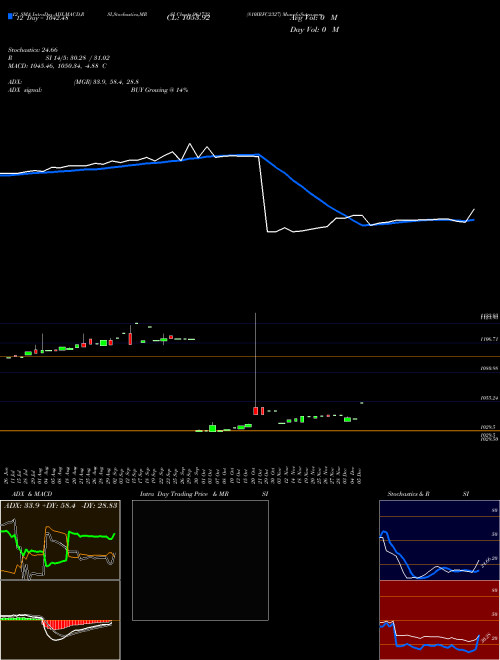Click the 'ADX: 33.9 +DY: 58.4 -DY: 28.83' header
Viewport: 500px width, 660px height.
[x=61, y=506]
